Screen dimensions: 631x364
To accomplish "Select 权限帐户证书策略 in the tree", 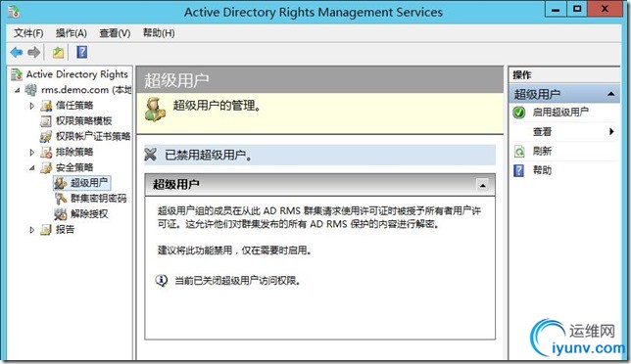I will pyautogui.click(x=93, y=136).
